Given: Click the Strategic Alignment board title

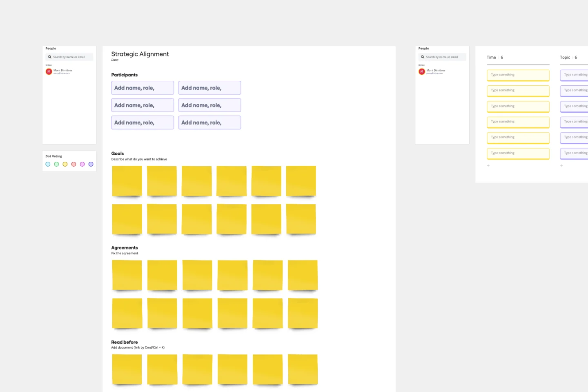Looking at the screenshot, I should click(140, 54).
